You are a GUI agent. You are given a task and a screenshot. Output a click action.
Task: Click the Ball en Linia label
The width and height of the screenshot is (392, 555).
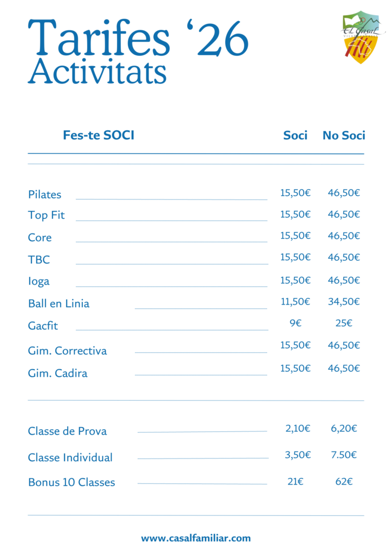[x=58, y=304]
